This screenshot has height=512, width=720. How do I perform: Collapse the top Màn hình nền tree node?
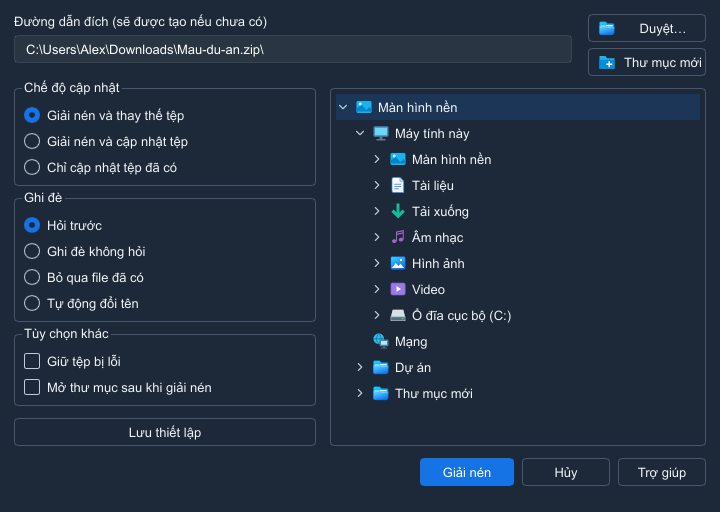pyautogui.click(x=343, y=107)
